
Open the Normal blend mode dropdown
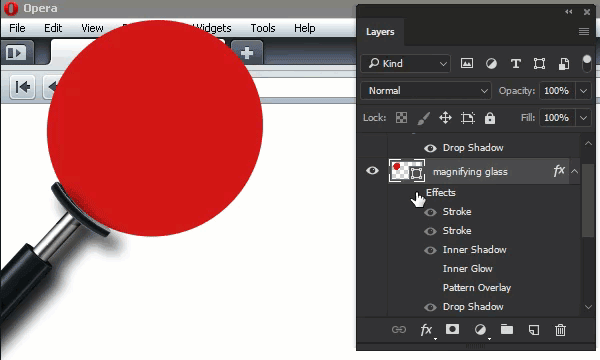pyautogui.click(x=426, y=91)
